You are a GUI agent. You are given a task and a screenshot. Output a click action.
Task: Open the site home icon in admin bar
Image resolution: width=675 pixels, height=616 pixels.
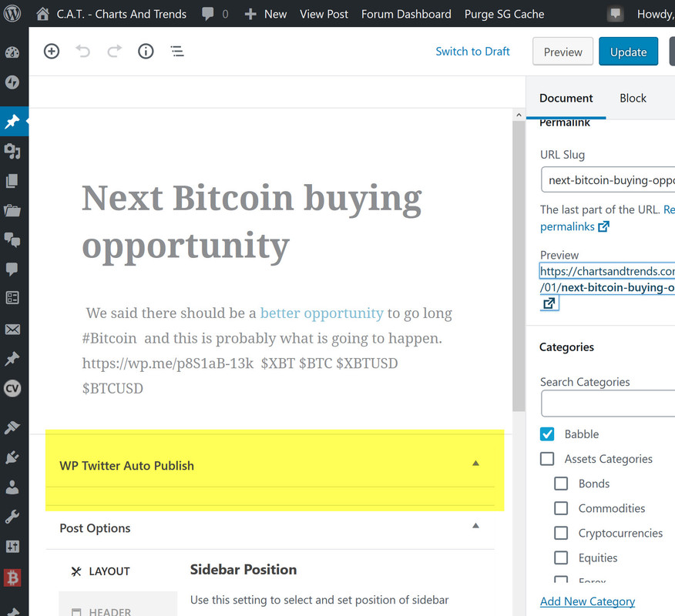click(42, 14)
